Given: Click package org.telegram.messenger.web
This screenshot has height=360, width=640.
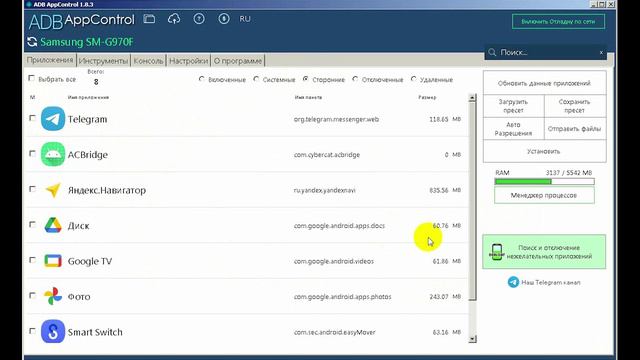Looking at the screenshot, I should coord(336,119).
